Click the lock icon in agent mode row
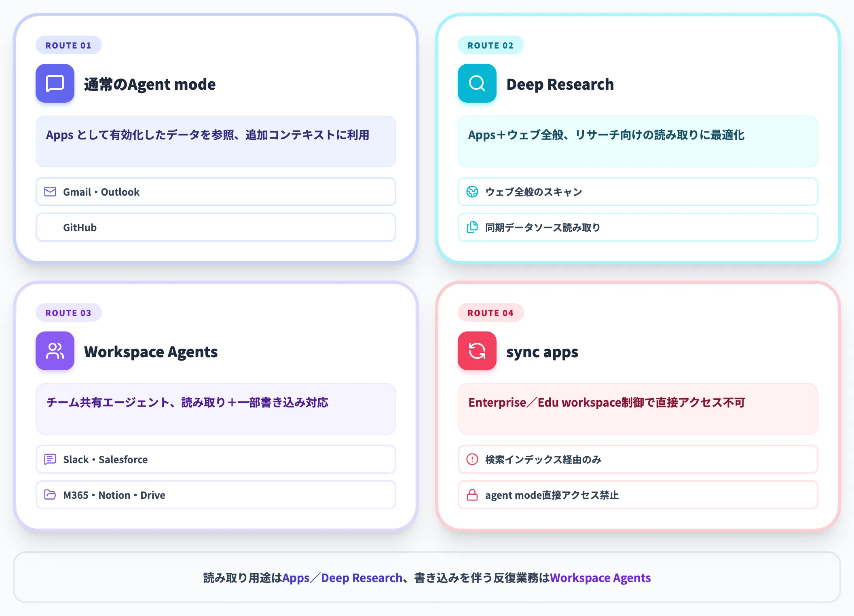 pyautogui.click(x=472, y=495)
